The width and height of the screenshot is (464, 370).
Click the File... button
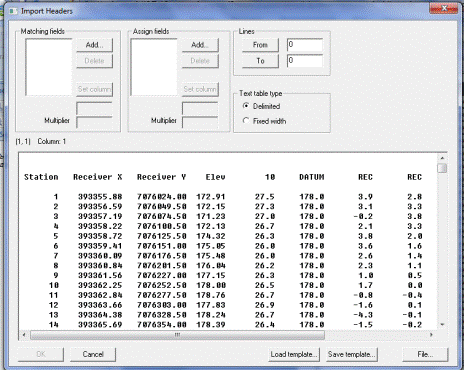point(425,354)
